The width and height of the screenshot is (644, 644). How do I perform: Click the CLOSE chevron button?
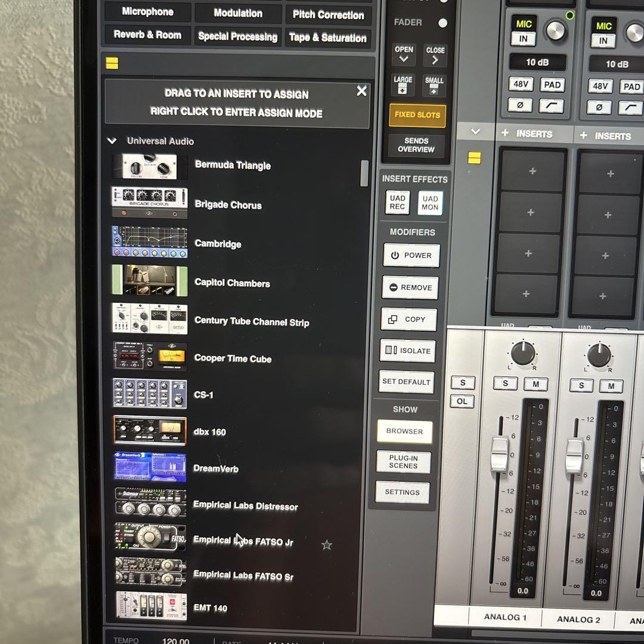tap(435, 55)
